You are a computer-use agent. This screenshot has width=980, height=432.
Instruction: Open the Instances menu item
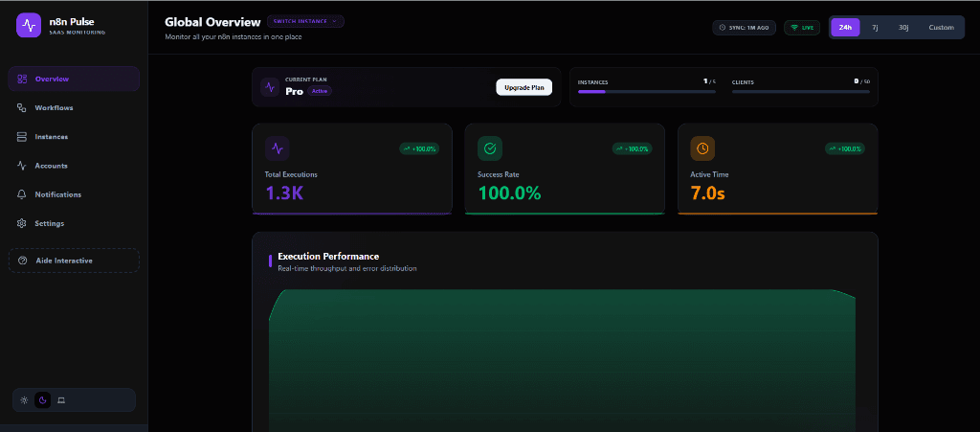tap(74, 136)
